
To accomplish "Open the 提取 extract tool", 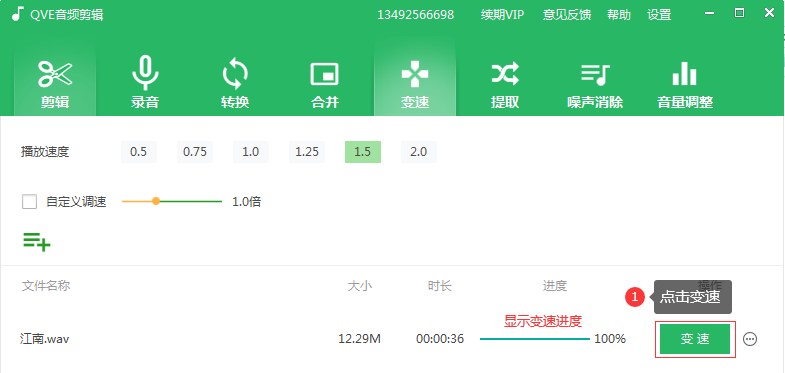I will 505,84.
